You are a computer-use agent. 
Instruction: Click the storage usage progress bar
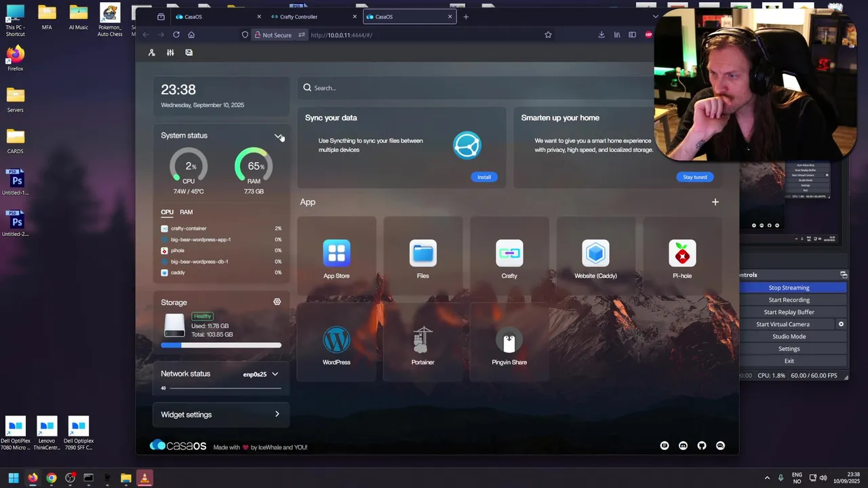pos(221,346)
